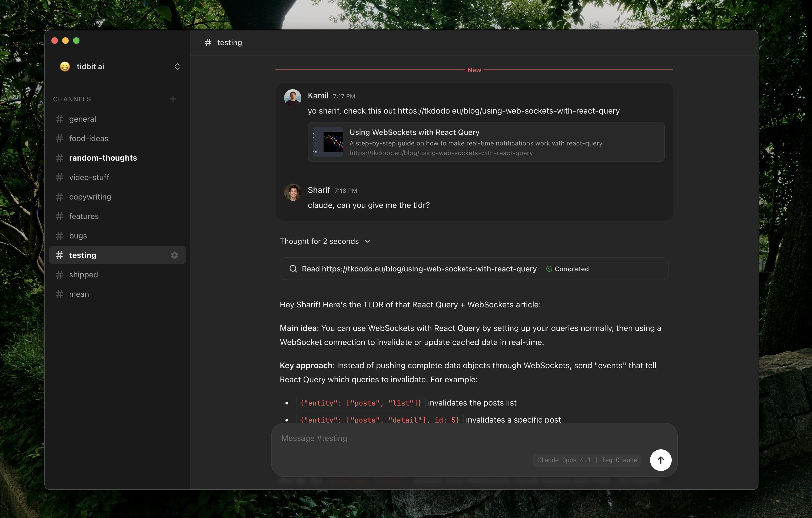Click the add channel plus icon

173,99
